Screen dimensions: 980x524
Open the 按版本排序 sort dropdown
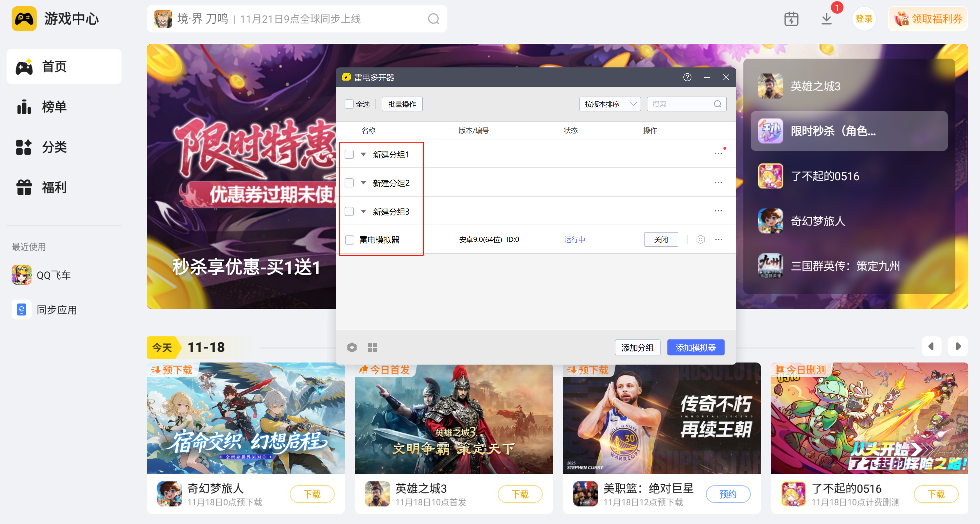[610, 104]
